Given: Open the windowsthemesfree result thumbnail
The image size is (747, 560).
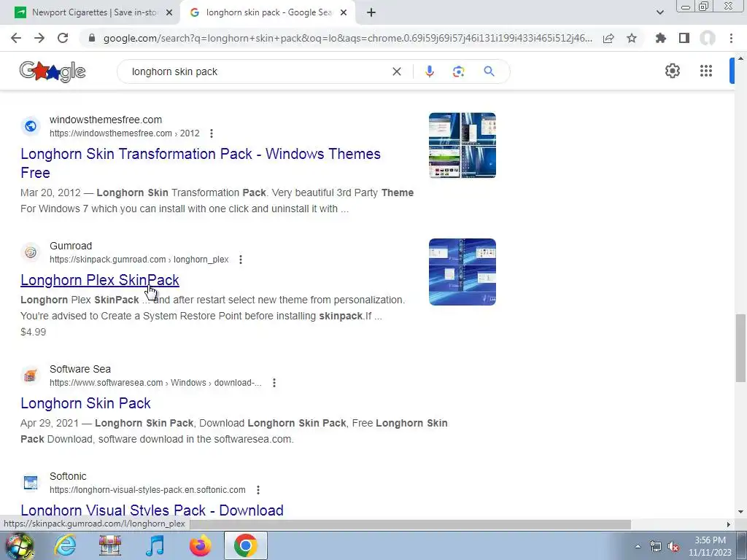Looking at the screenshot, I should pos(462,145).
